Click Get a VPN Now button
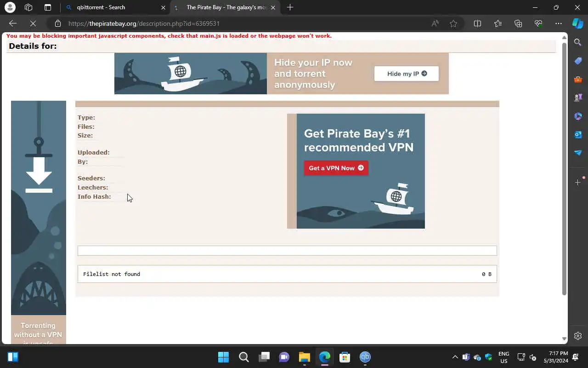The height and width of the screenshot is (368, 588). point(336,168)
